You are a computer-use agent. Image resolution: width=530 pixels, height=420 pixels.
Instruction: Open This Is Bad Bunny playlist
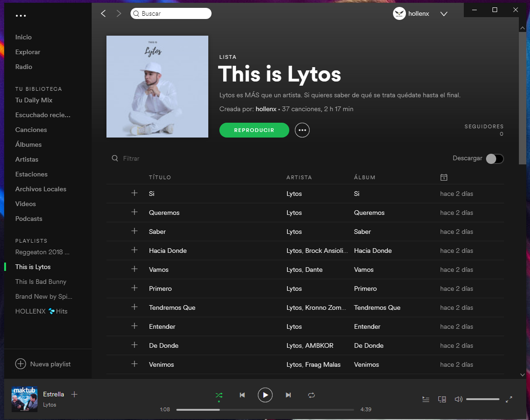[41, 282]
